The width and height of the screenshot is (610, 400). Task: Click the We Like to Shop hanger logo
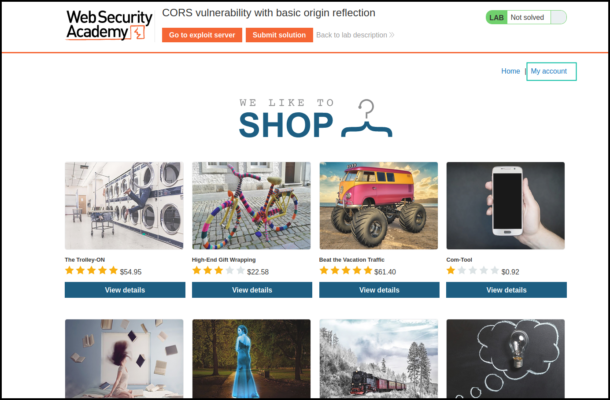[316, 119]
